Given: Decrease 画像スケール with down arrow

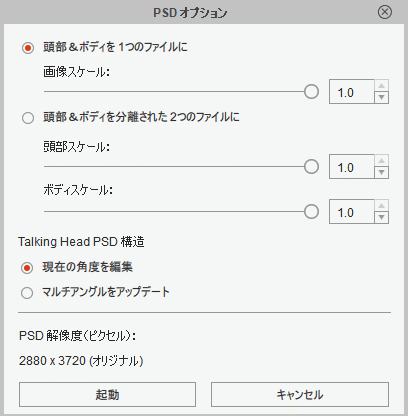Looking at the screenshot, I should 382,97.
